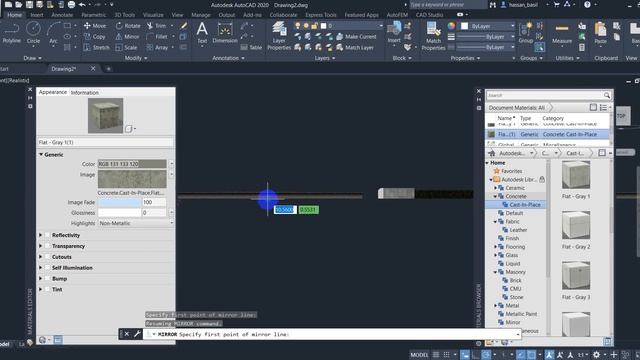Open the Draw panel dropdown
This screenshot has width=640, height=360.
[x=33, y=58]
